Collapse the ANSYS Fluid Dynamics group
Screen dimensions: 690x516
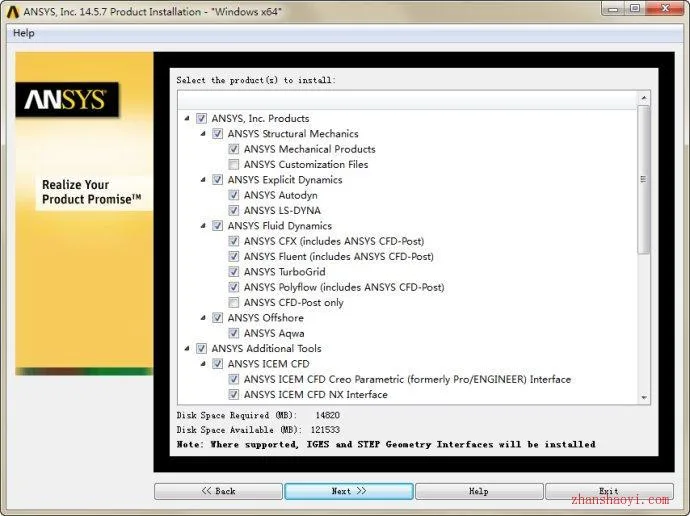[203, 226]
